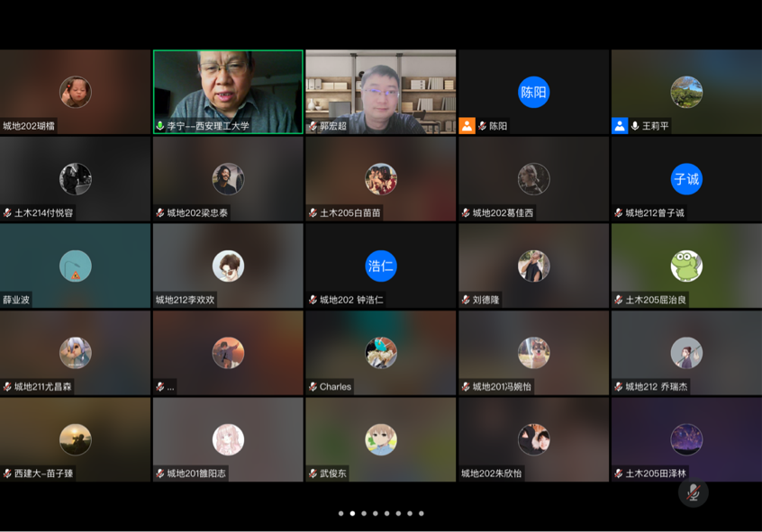This screenshot has height=532, width=762.
Task: Click the blue 浩仁 avatar circle
Action: 381,266
